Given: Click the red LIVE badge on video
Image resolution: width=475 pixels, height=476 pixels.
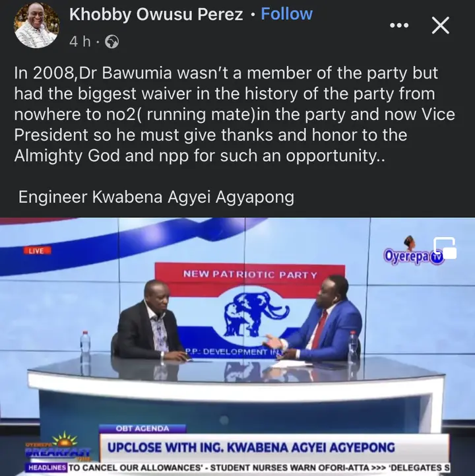Looking at the screenshot, I should 38,250.
